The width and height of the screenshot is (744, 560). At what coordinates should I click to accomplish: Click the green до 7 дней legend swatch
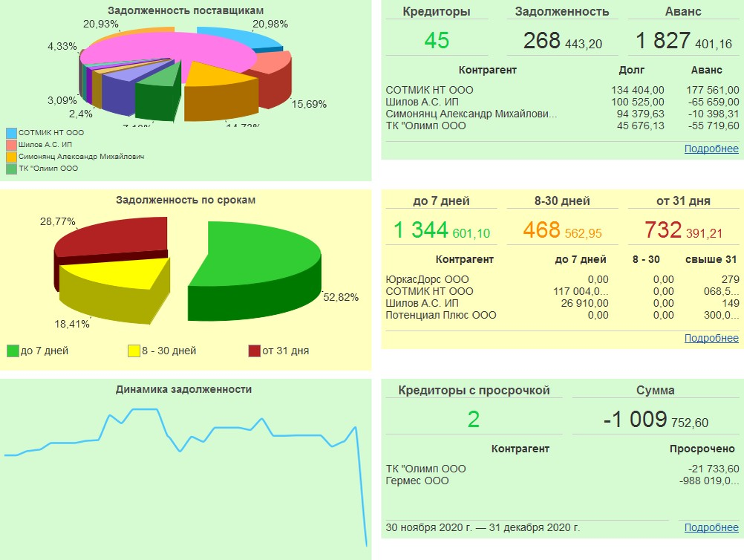tap(13, 351)
